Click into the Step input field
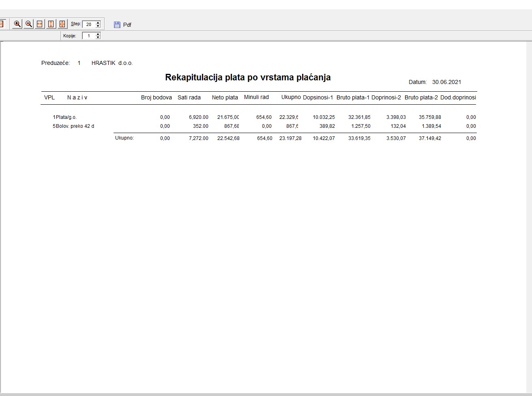Image resolution: width=532 pixels, height=396 pixels. point(89,24)
